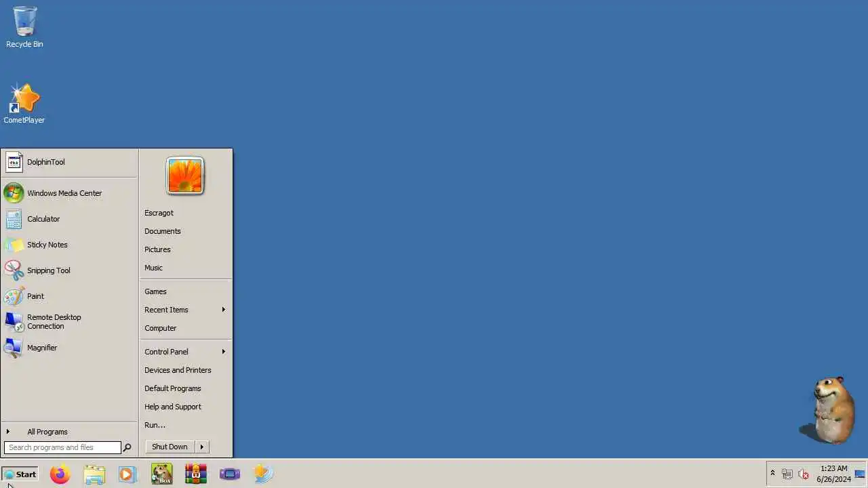This screenshot has width=868, height=488.
Task: Expand the Recent Items submenu arrow
Action: pos(223,310)
